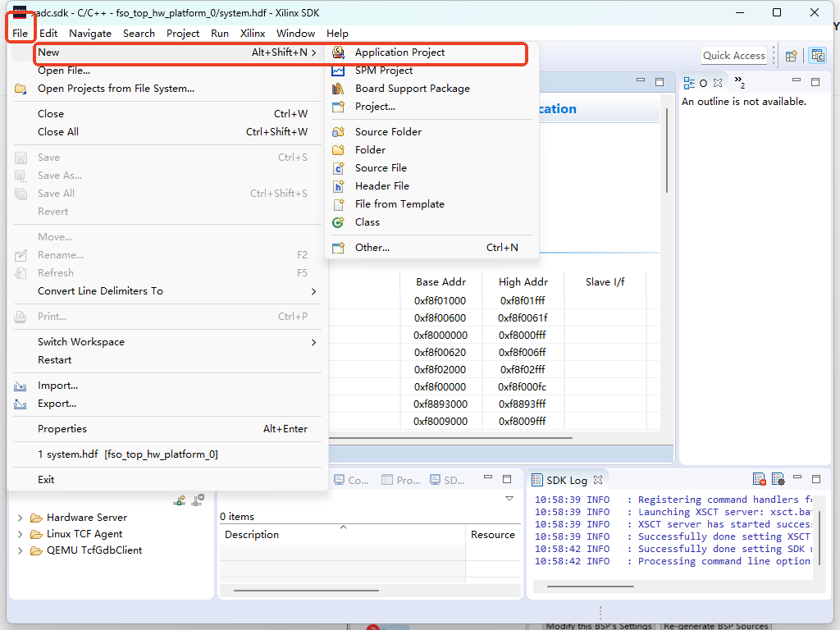Open SDK Log settings icon

point(778,479)
